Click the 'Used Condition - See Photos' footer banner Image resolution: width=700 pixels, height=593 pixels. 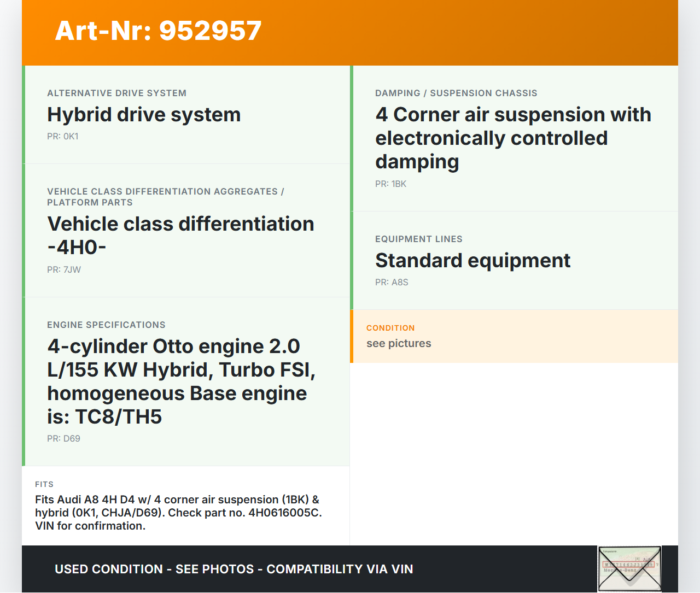[234, 569]
